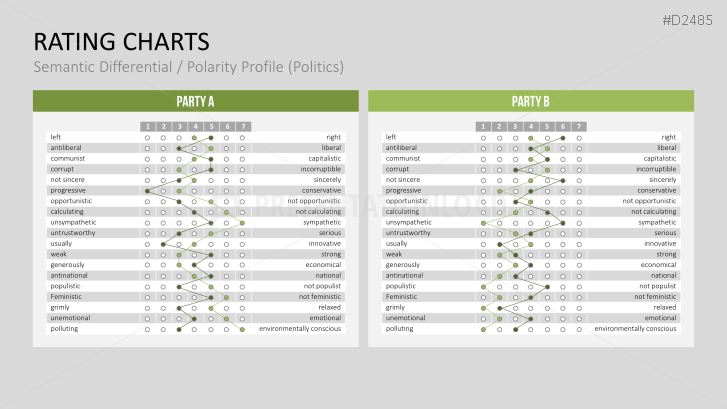Viewport: 727px width, 409px height.
Task: Select rating 7 in Party A's unsympathetic row
Action: (243, 222)
